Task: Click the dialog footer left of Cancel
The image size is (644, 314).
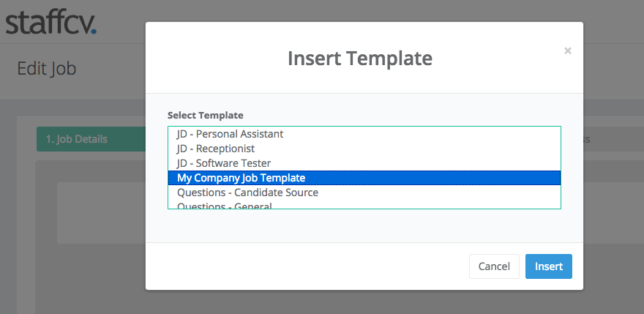Action: click(x=307, y=266)
